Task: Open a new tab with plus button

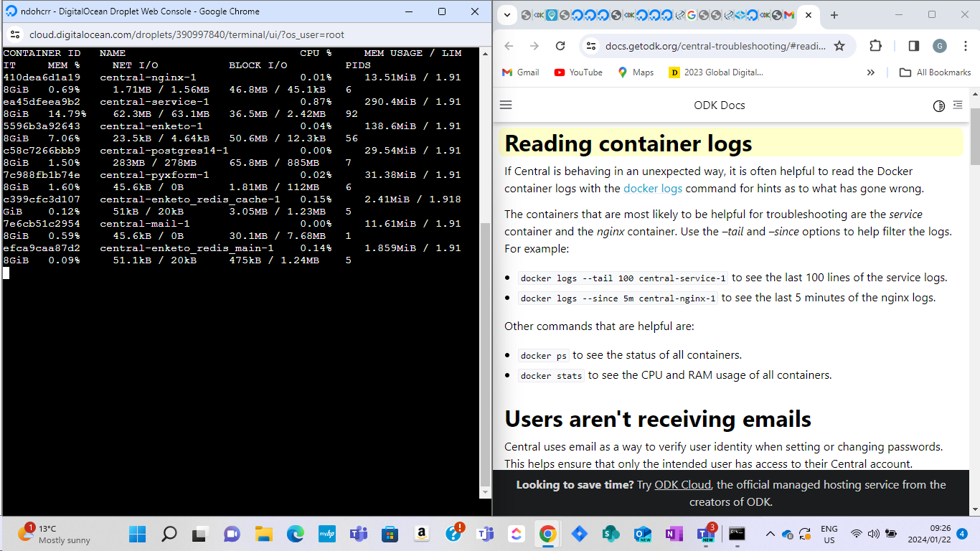Action: pyautogui.click(x=834, y=15)
